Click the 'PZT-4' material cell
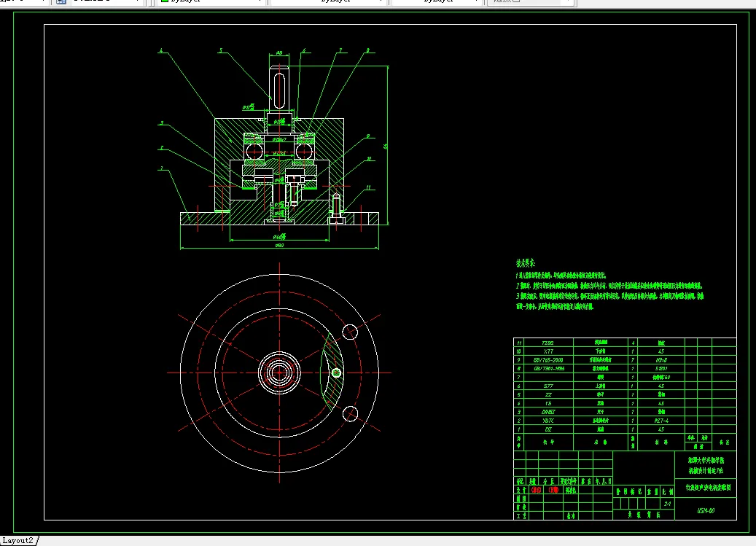This screenshot has height=546, width=756. coord(661,421)
